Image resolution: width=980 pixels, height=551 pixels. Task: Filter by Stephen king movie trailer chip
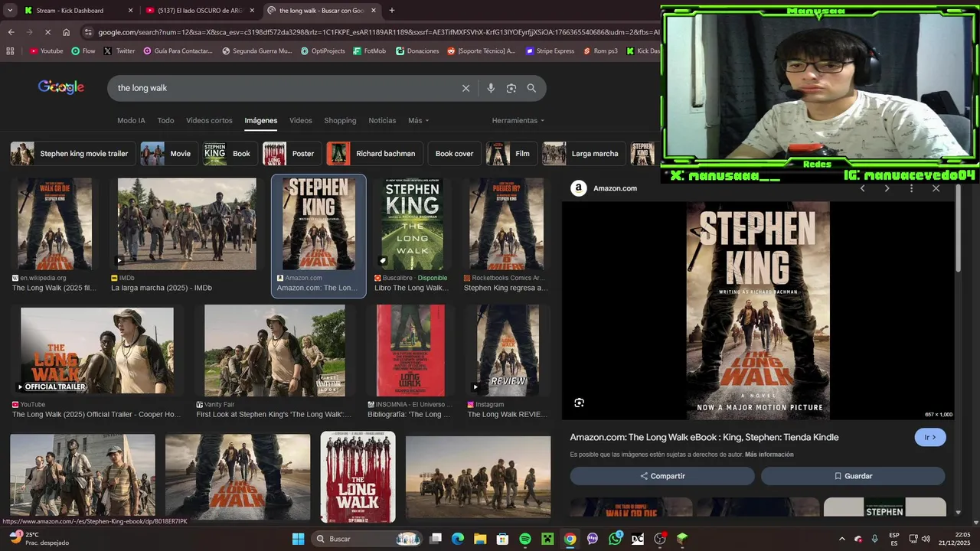(73, 154)
